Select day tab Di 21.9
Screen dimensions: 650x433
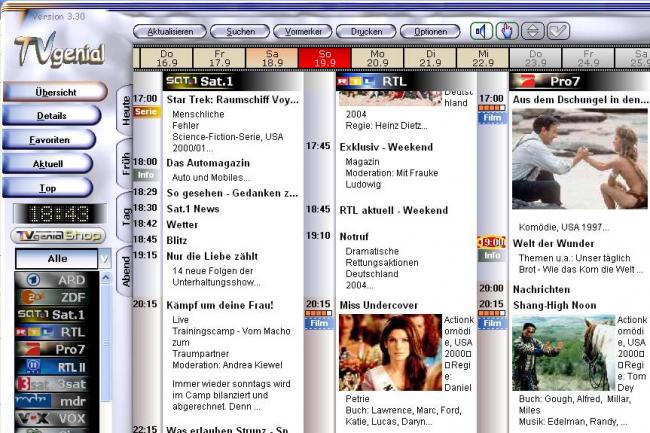[x=430, y=58]
